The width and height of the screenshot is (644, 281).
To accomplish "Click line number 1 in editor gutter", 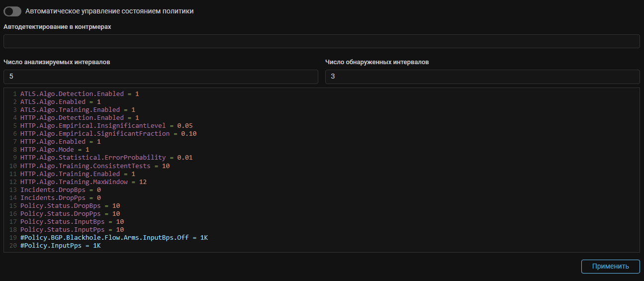I will point(15,94).
